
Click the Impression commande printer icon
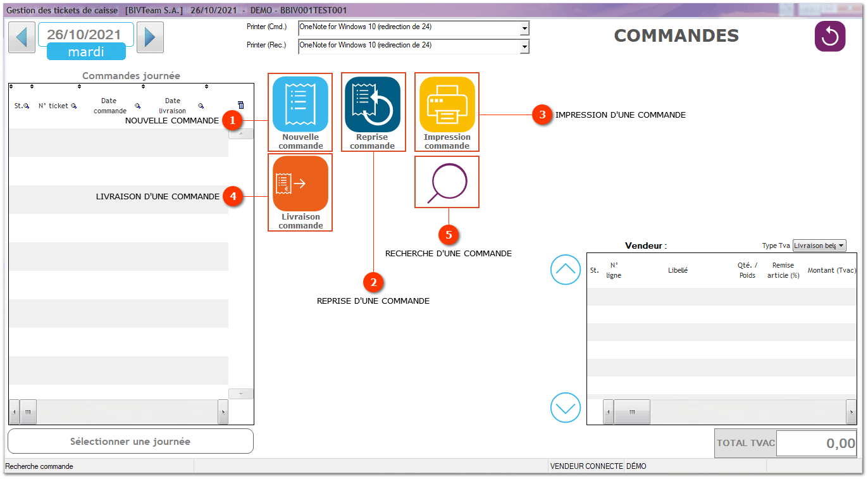click(447, 104)
